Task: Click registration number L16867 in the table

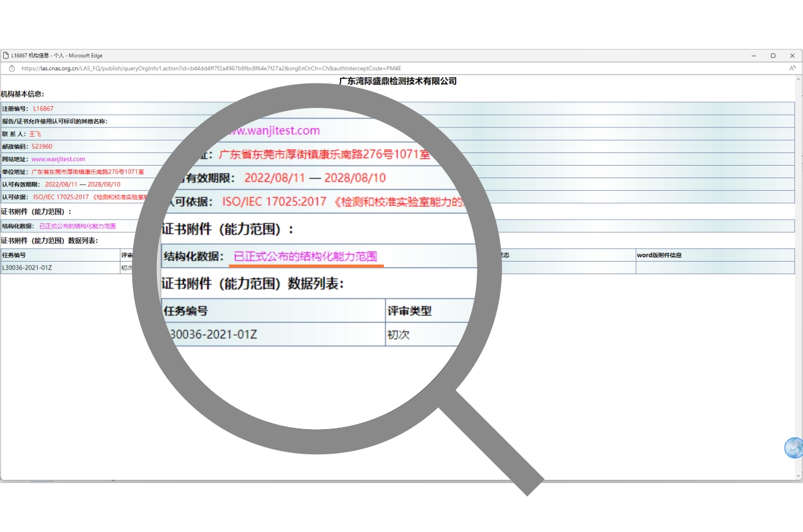Action: [43, 109]
